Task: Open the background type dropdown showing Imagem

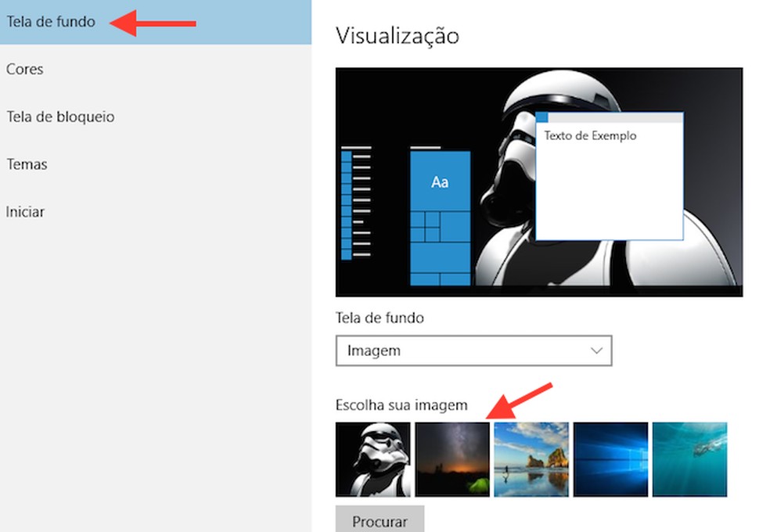Action: (473, 350)
